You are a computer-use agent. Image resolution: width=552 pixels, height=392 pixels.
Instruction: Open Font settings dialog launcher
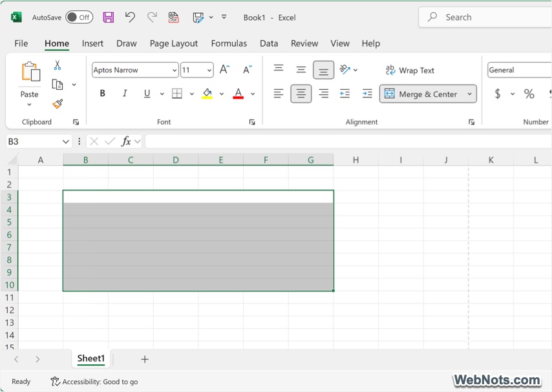coord(252,122)
